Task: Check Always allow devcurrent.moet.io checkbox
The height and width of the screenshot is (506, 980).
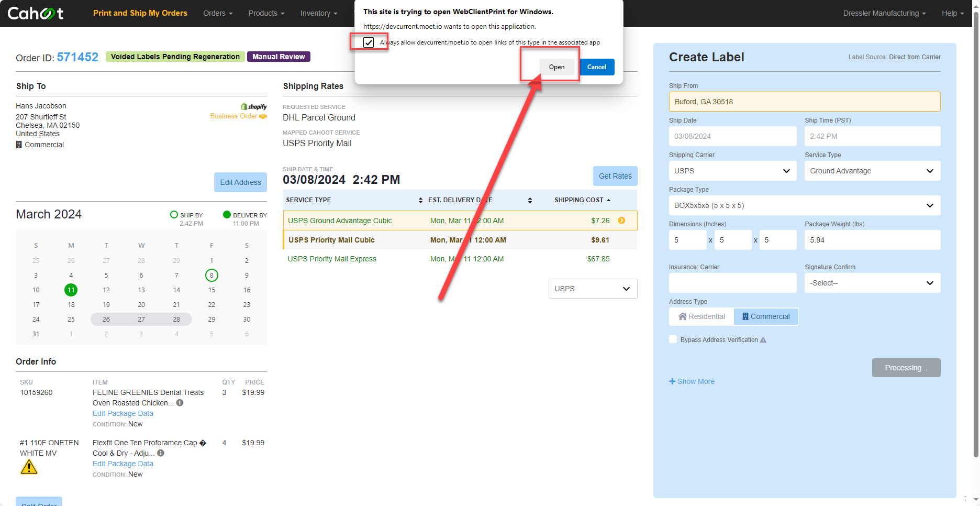Action: pyautogui.click(x=369, y=42)
